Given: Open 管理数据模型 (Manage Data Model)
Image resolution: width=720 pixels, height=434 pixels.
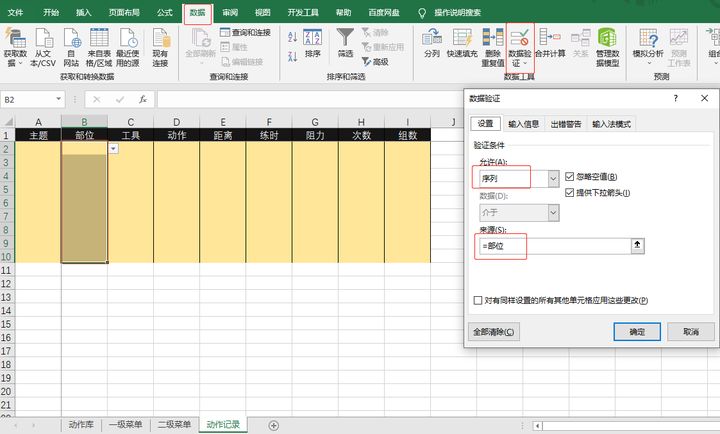Looking at the screenshot, I should [607, 47].
